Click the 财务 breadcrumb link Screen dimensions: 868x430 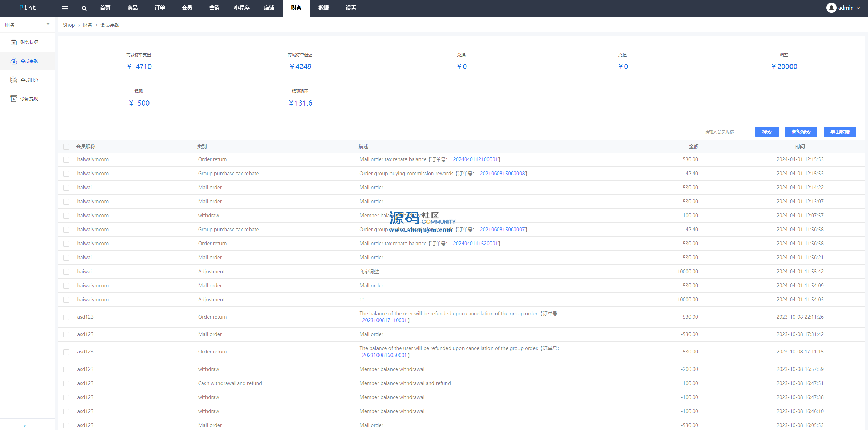tap(87, 25)
